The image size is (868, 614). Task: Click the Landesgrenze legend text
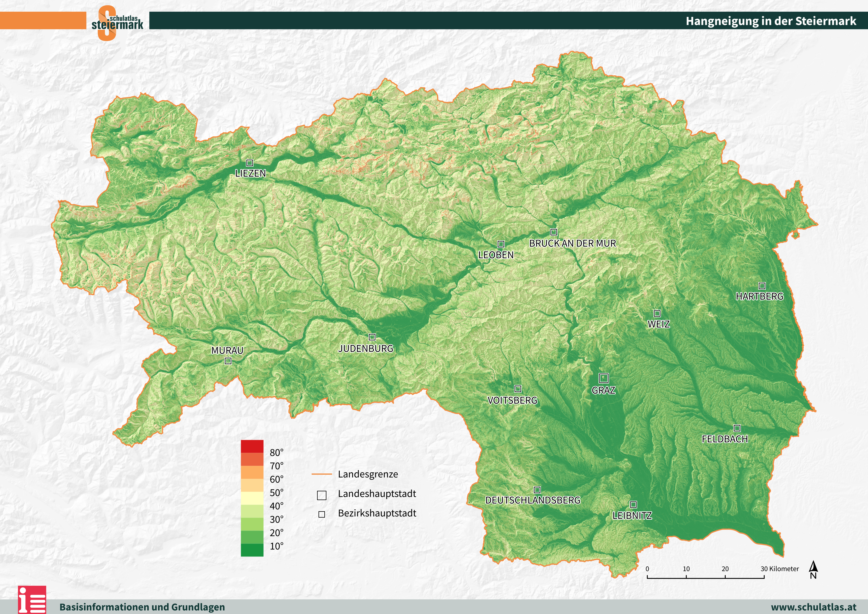(x=368, y=474)
